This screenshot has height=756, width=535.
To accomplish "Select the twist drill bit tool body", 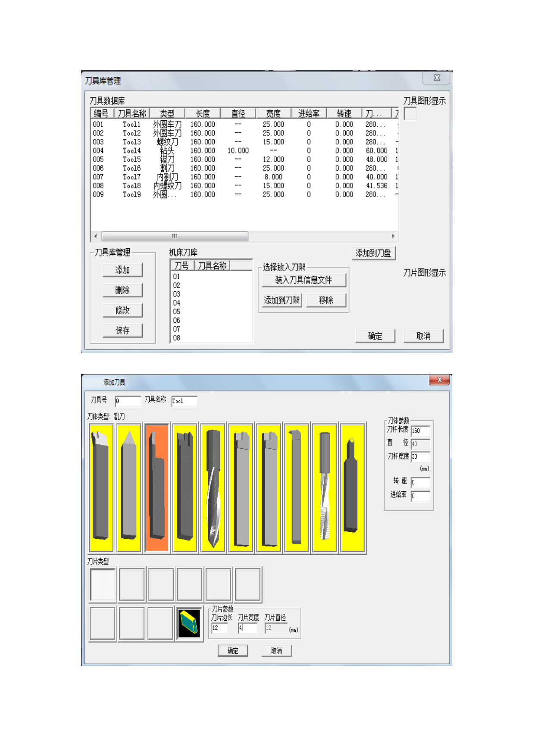I will pyautogui.click(x=213, y=487).
